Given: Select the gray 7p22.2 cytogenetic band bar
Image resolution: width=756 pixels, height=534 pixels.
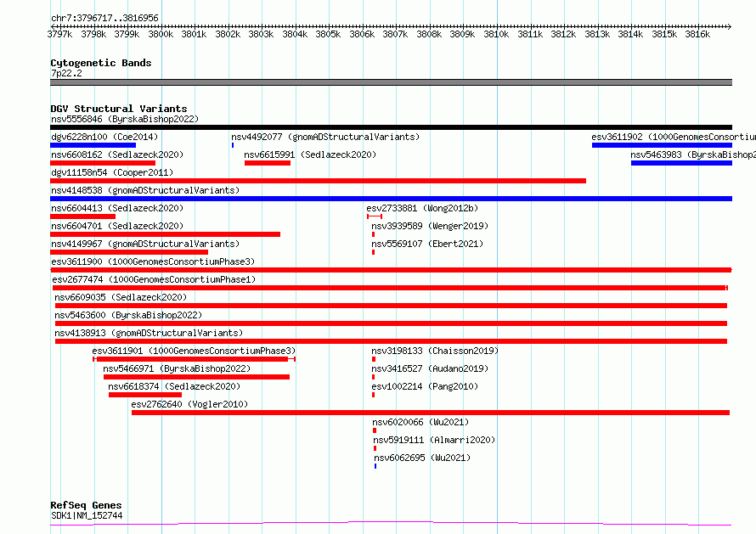Looking at the screenshot, I should [x=391, y=82].
